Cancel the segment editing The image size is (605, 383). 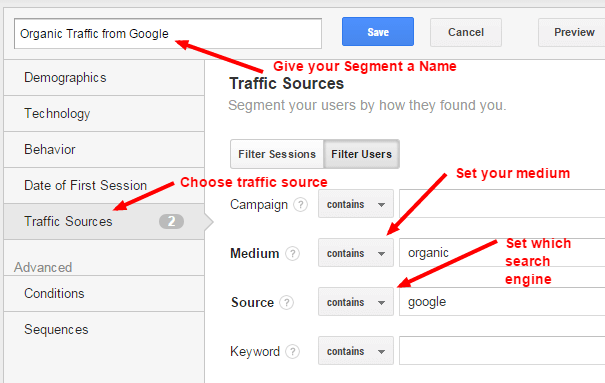466,32
